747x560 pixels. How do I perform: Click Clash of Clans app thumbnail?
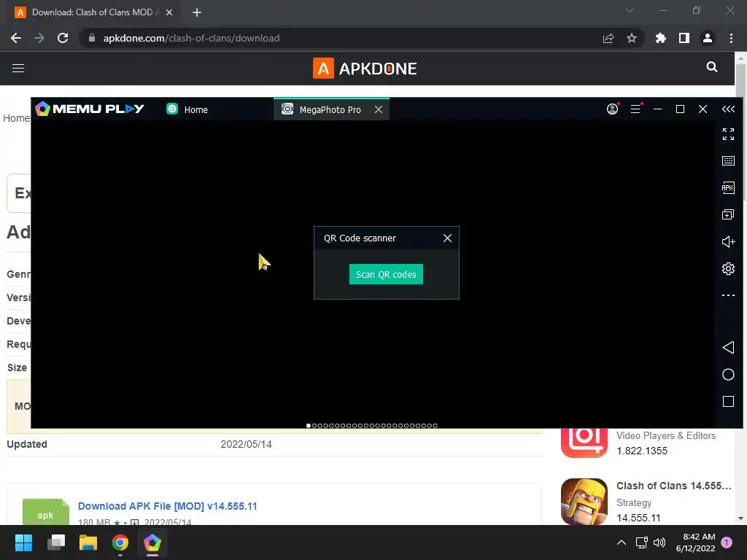click(584, 502)
